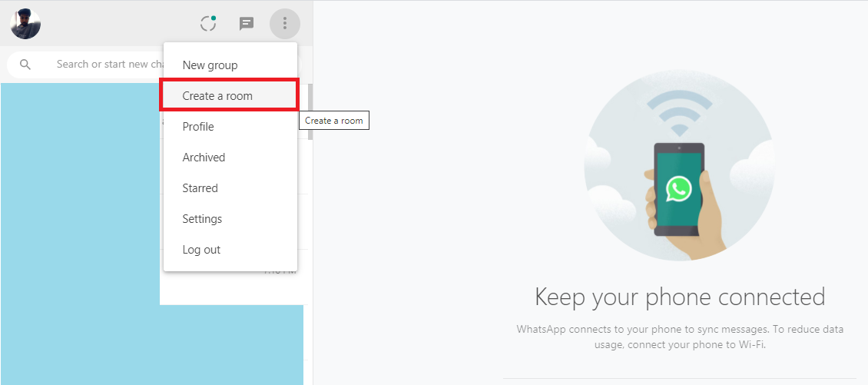
Task: Choose Create a room menu entry
Action: click(217, 96)
